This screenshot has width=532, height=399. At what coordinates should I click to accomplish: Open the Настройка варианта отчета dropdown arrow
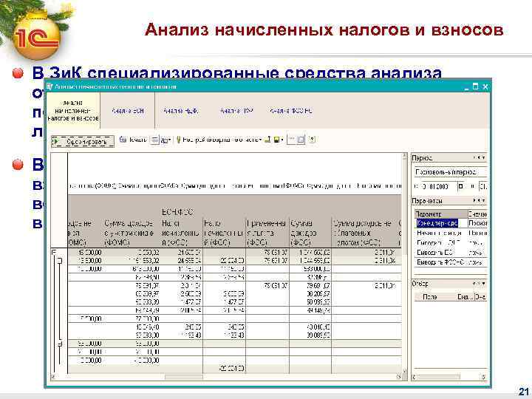tap(260, 140)
